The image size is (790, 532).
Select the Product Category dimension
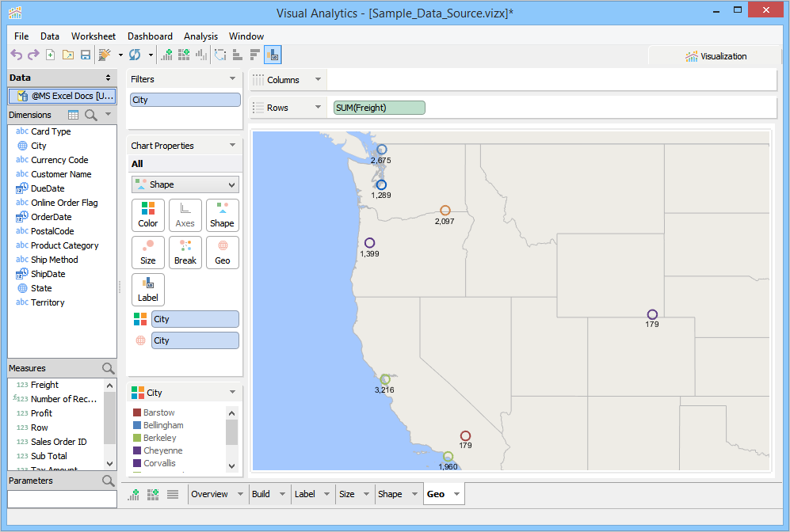(64, 245)
